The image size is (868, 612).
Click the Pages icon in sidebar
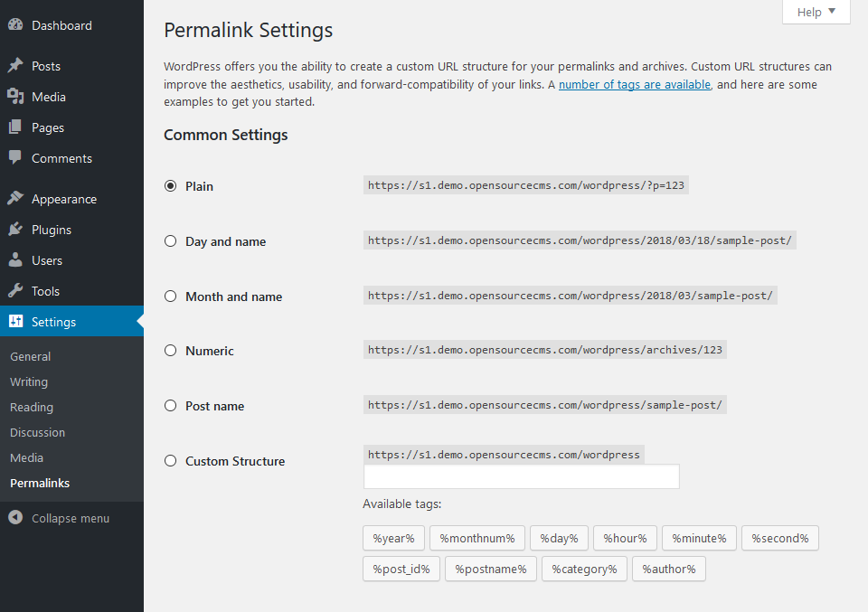coord(15,127)
